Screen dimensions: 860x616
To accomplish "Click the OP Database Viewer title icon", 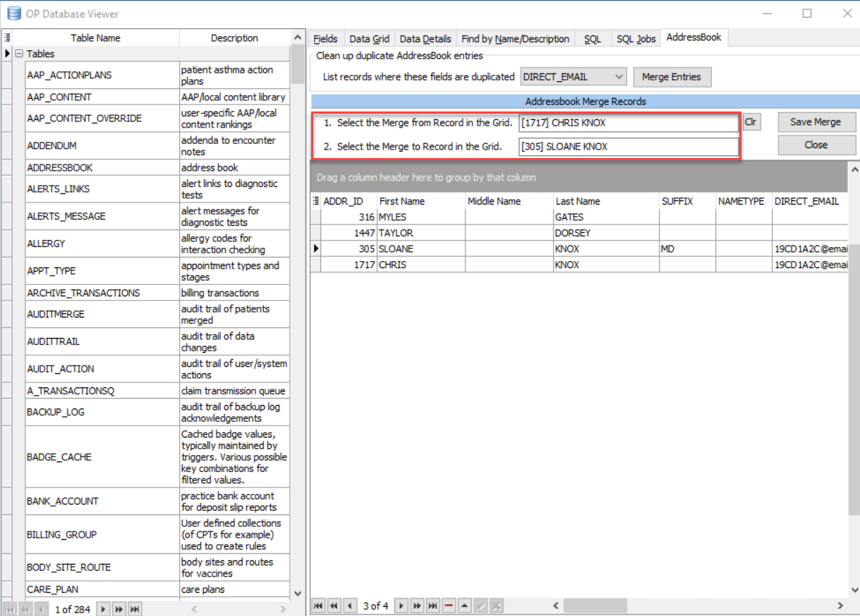I will point(13,13).
